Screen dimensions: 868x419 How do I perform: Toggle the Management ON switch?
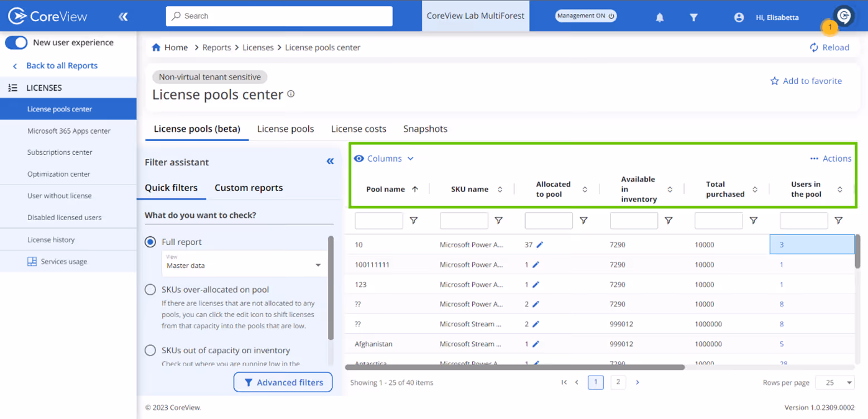click(x=585, y=16)
